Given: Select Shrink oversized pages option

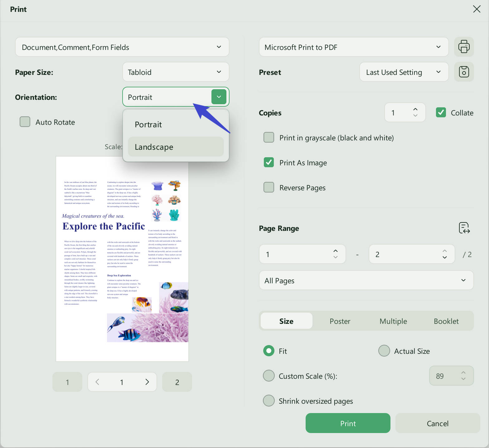Looking at the screenshot, I should pyautogui.click(x=269, y=401).
